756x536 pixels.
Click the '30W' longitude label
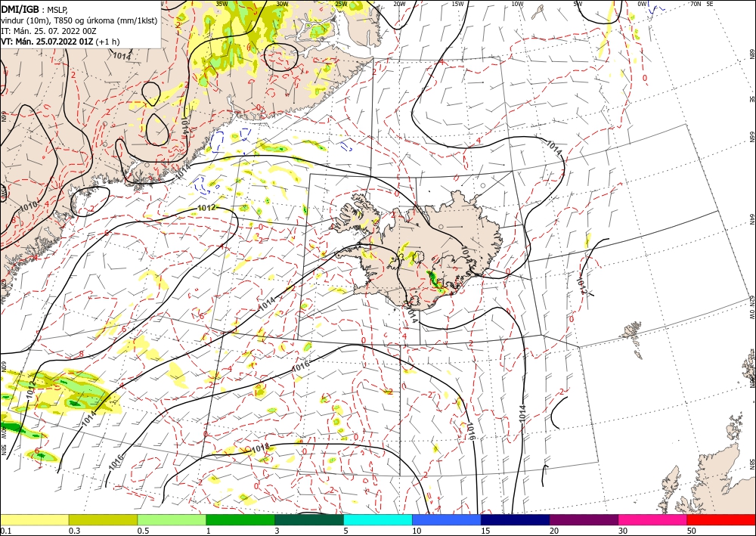(x=282, y=4)
